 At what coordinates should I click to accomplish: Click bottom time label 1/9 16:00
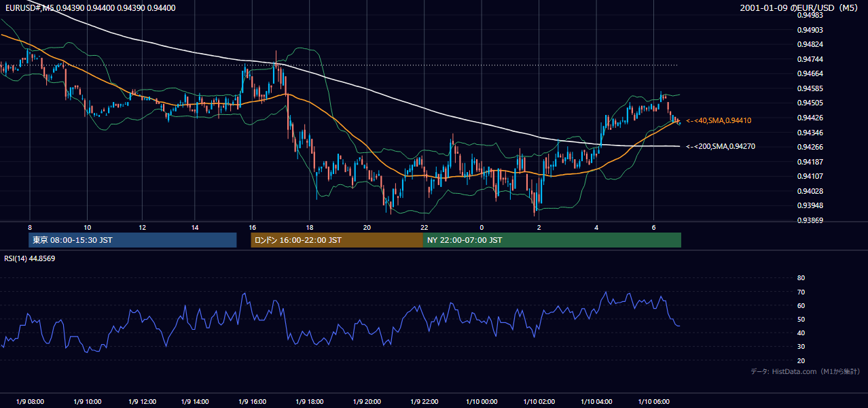253,402
